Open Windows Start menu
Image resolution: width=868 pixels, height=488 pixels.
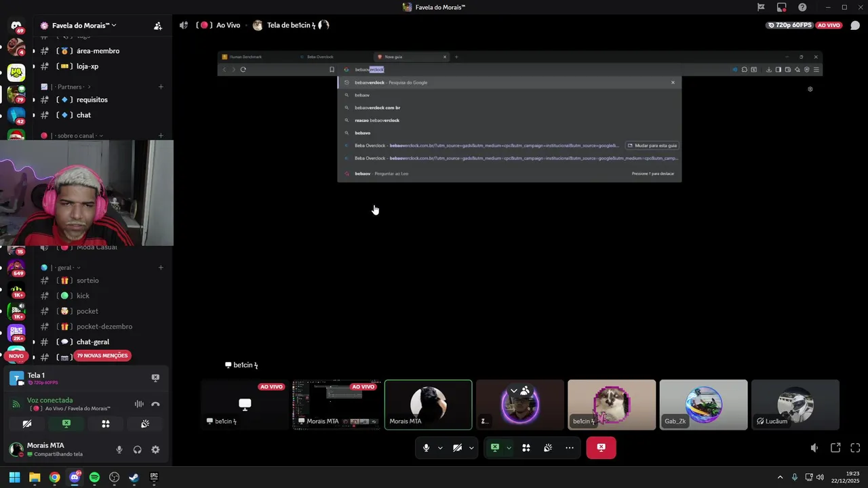[x=14, y=477]
